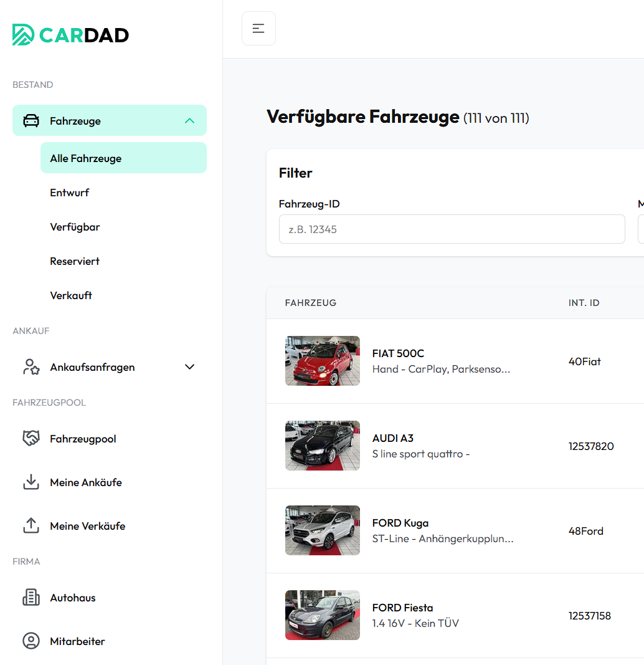Type in the Fahrzeug-ID filter field
The width and height of the screenshot is (644, 665).
tap(452, 229)
